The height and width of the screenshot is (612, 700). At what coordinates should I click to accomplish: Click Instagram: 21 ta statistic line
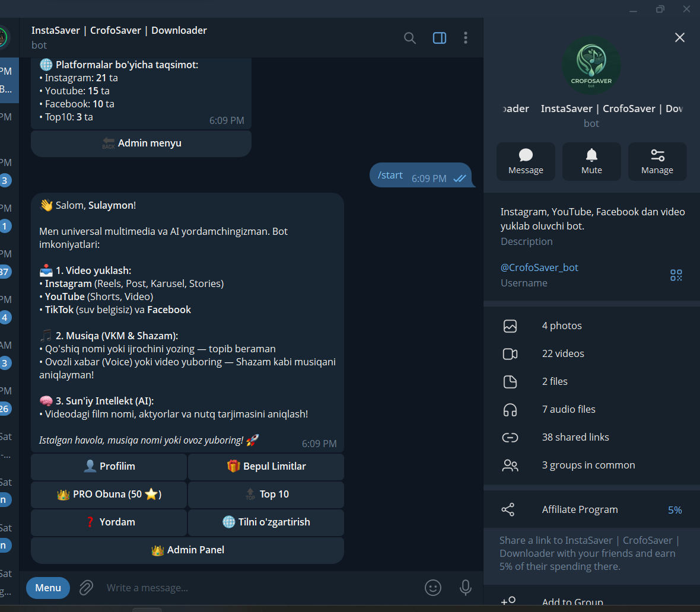pos(78,78)
